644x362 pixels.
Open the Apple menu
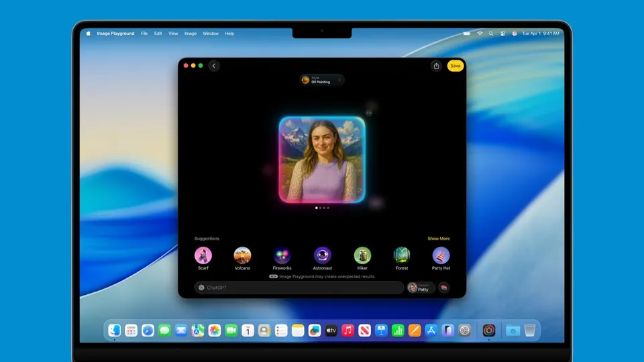click(89, 34)
